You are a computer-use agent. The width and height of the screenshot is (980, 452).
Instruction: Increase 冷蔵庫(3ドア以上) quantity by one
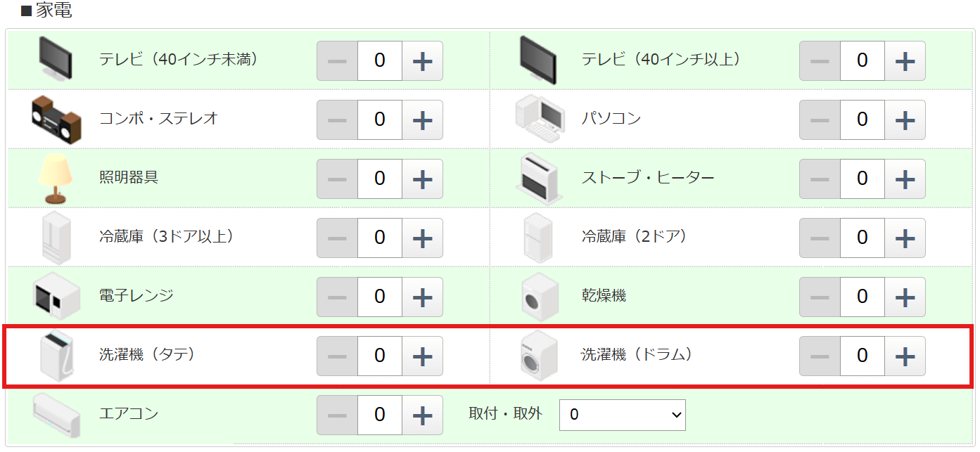coord(422,238)
